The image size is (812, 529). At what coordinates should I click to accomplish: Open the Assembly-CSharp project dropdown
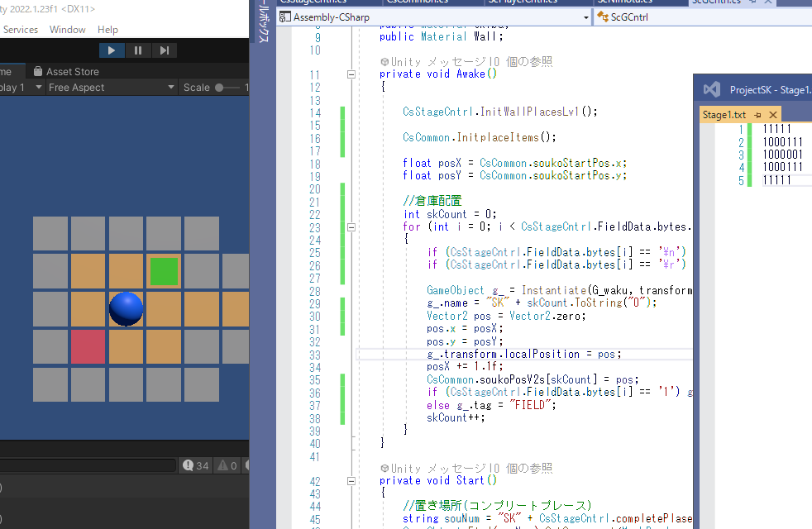coord(434,17)
